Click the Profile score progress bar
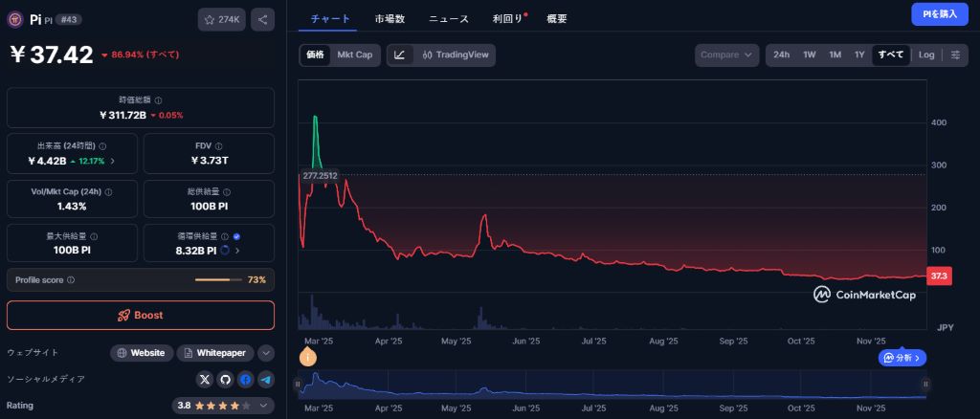980x419 pixels. pyautogui.click(x=218, y=280)
